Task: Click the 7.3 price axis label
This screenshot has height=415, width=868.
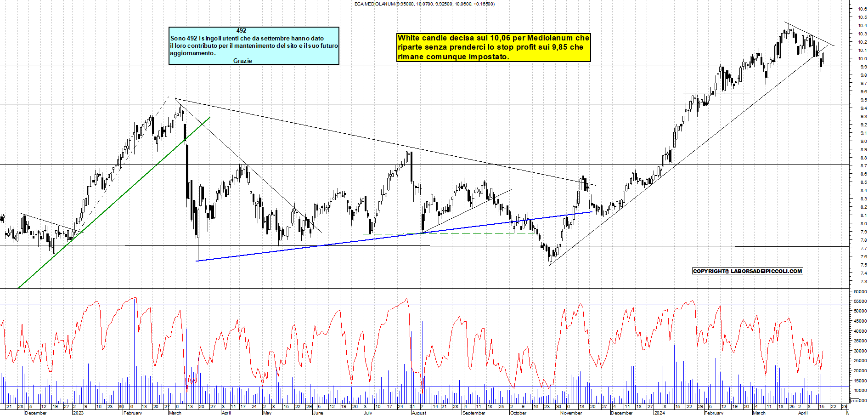Action: click(x=863, y=282)
